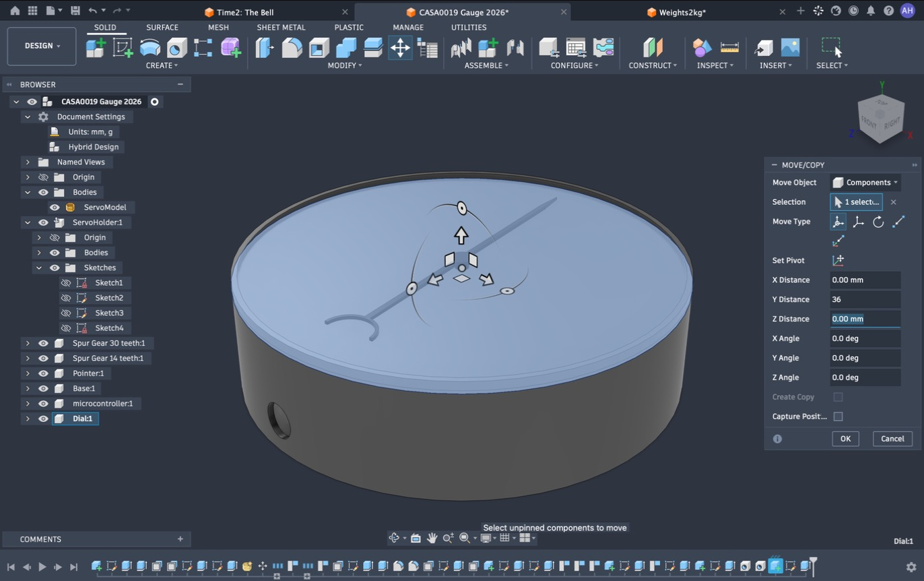
Task: Click the notifications bell icon
Action: [x=871, y=11]
